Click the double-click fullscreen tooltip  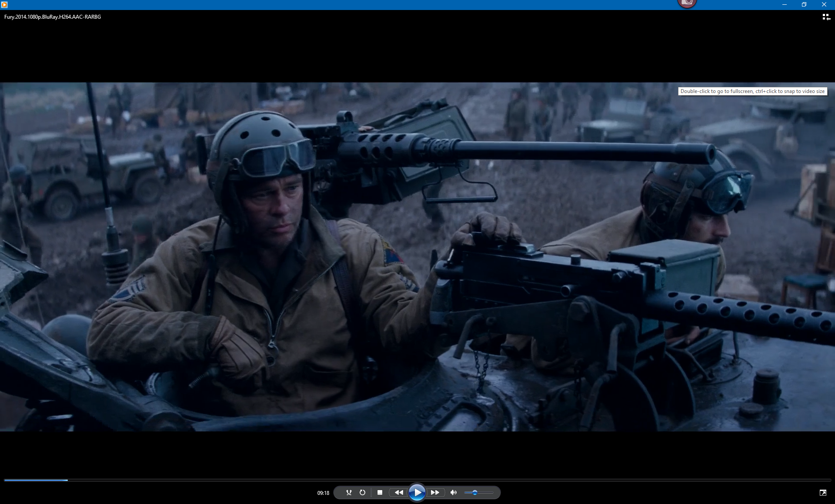coord(752,91)
